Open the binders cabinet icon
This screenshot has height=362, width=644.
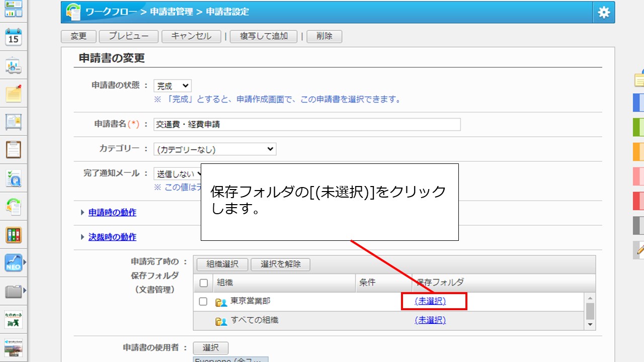14,234
